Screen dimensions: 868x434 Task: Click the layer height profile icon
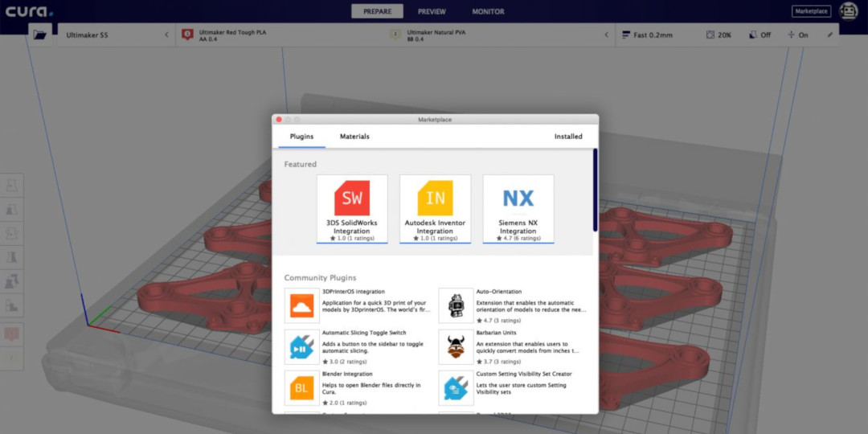(x=626, y=35)
